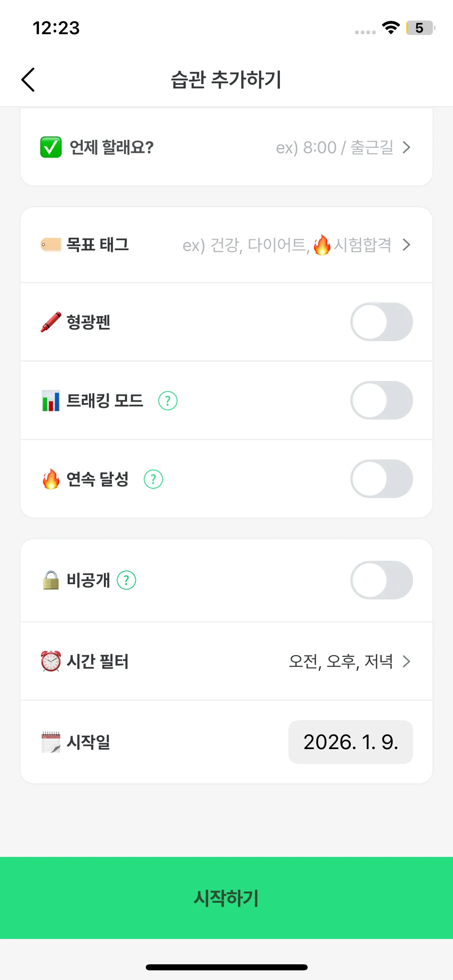Image resolution: width=453 pixels, height=980 pixels.
Task: Tap the alarm clock icon by 시간 필터
Action: coord(51,661)
